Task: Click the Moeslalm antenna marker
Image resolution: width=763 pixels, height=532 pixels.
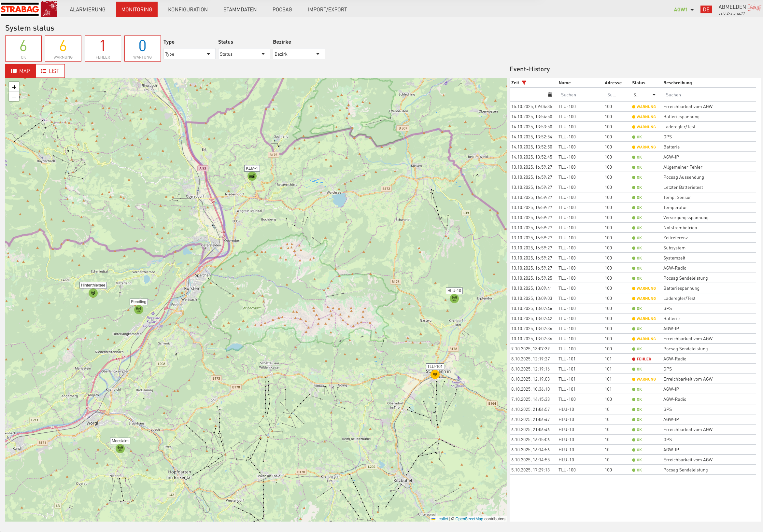Action: (120, 448)
